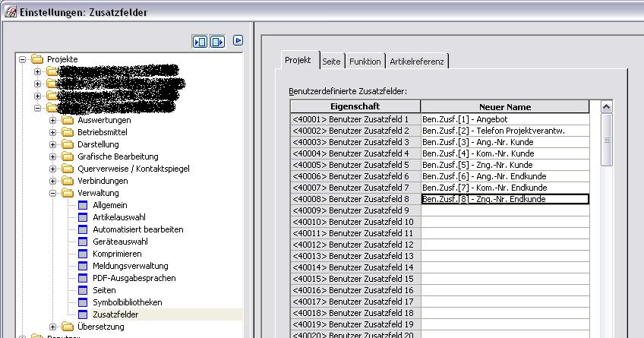Click the Querverweise / Kontaktspiegel folder icon
The image size is (644, 338).
tap(68, 169)
